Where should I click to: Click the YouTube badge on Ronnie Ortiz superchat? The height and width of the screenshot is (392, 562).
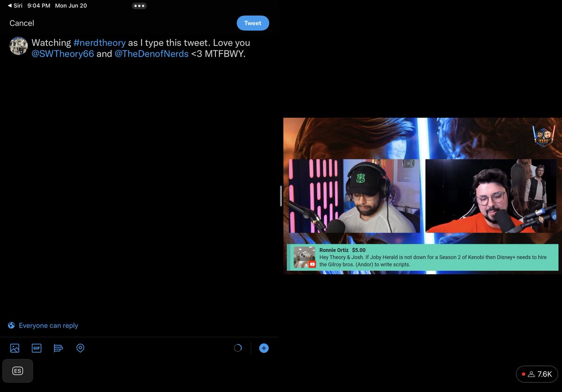click(312, 264)
